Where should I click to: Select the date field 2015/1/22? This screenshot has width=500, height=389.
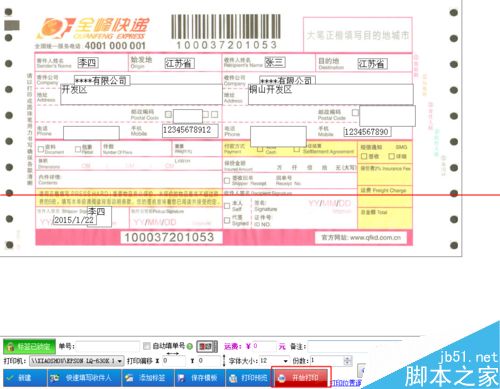coord(74,220)
